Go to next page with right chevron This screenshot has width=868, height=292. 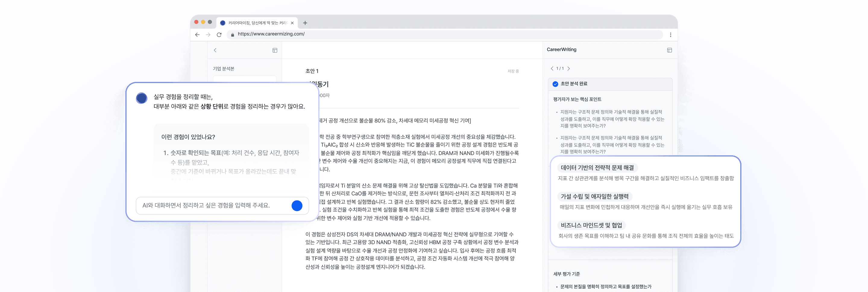(569, 68)
